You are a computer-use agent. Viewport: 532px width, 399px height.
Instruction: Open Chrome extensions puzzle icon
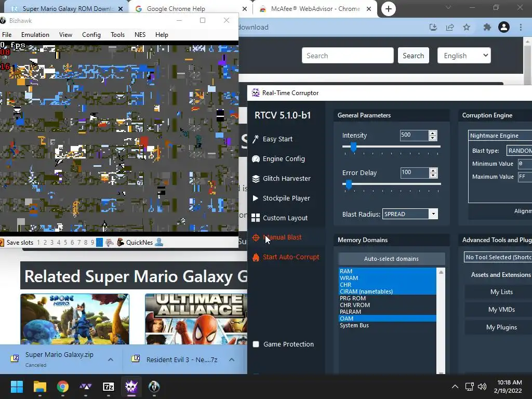click(487, 27)
